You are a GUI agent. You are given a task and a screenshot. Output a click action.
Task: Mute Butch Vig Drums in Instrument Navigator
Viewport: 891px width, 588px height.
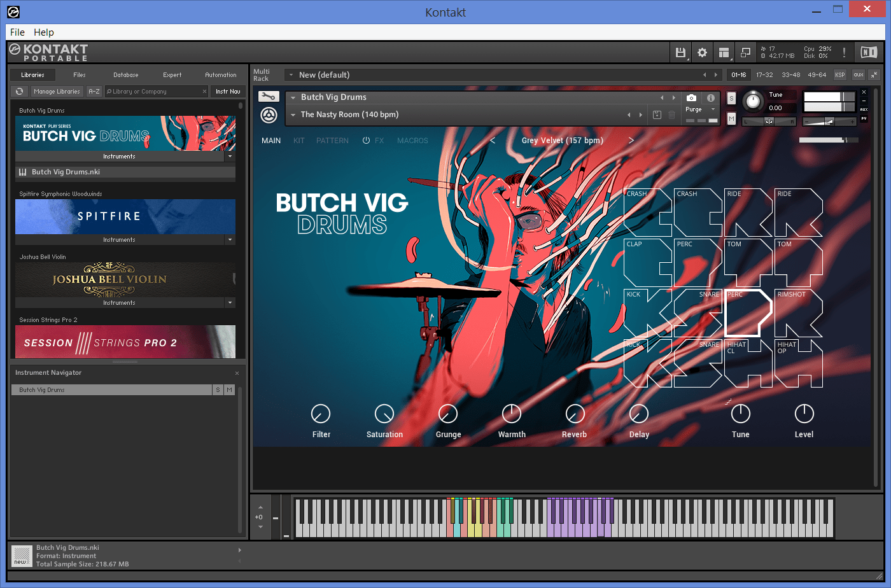coord(229,390)
